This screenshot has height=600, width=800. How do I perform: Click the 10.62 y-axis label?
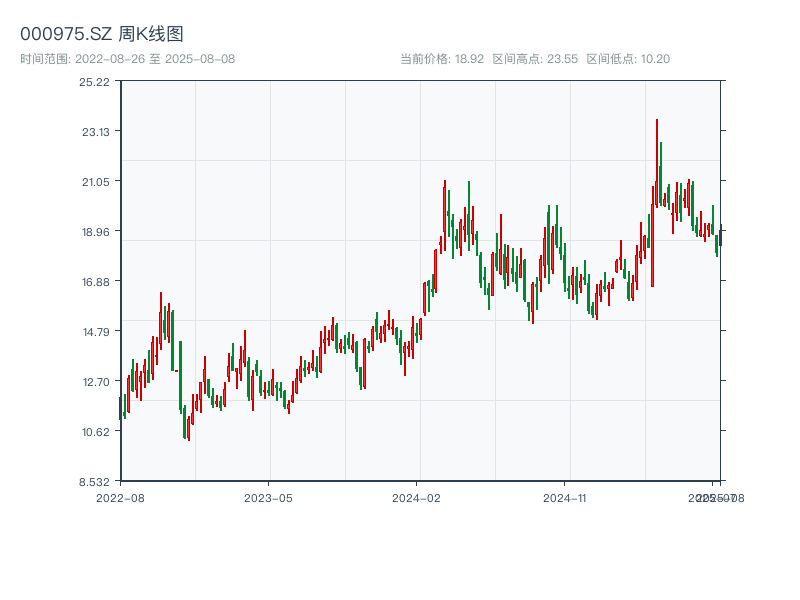(x=96, y=432)
